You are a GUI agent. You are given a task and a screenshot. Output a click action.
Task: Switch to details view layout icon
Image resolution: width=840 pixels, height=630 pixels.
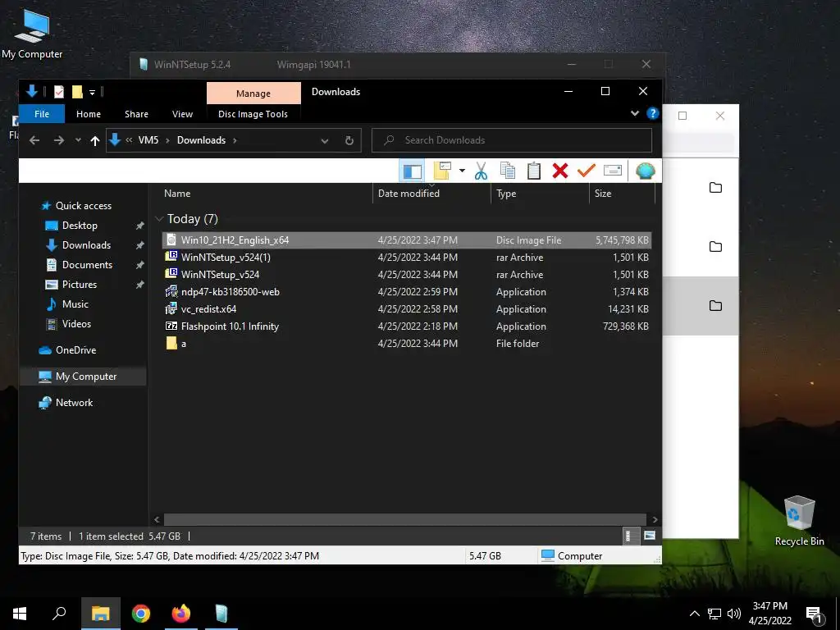pos(631,536)
